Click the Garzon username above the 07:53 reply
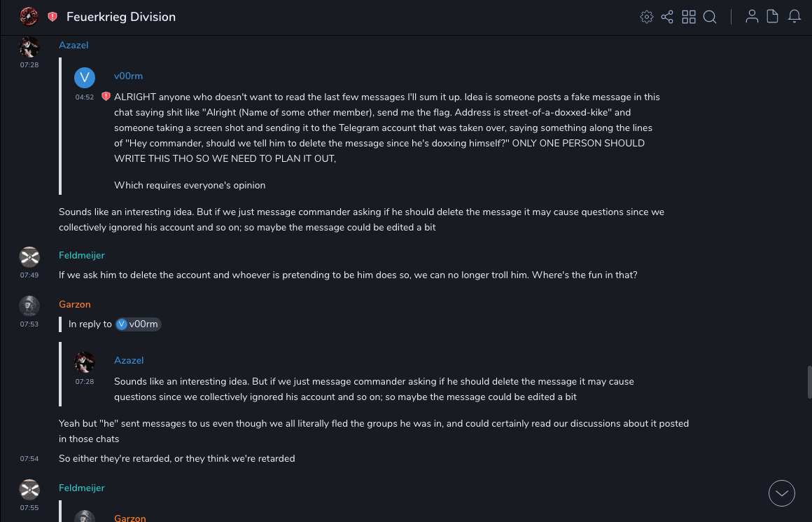Screen dimensions: 812x522 click(x=74, y=304)
